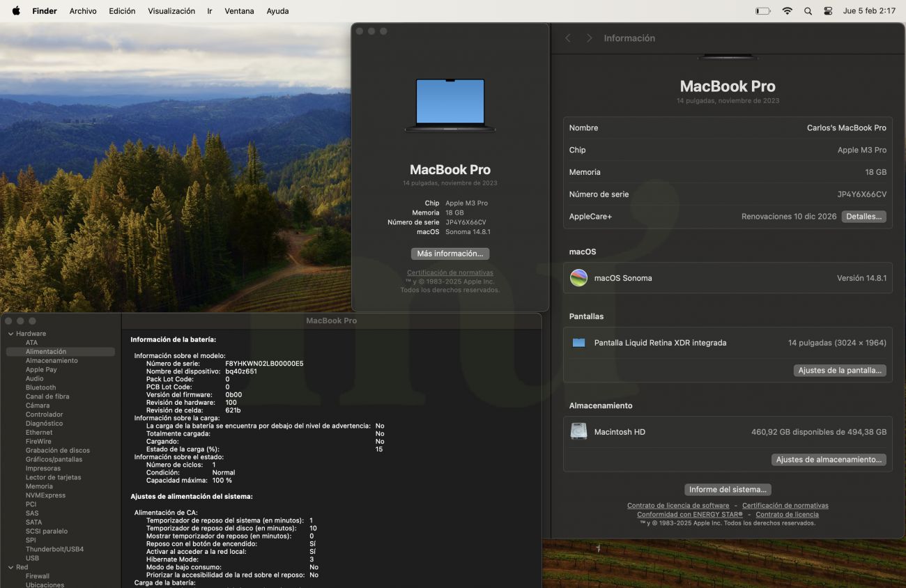Select Almacenamiento in the hardware sidebar
This screenshot has height=588, width=906.
click(x=52, y=361)
